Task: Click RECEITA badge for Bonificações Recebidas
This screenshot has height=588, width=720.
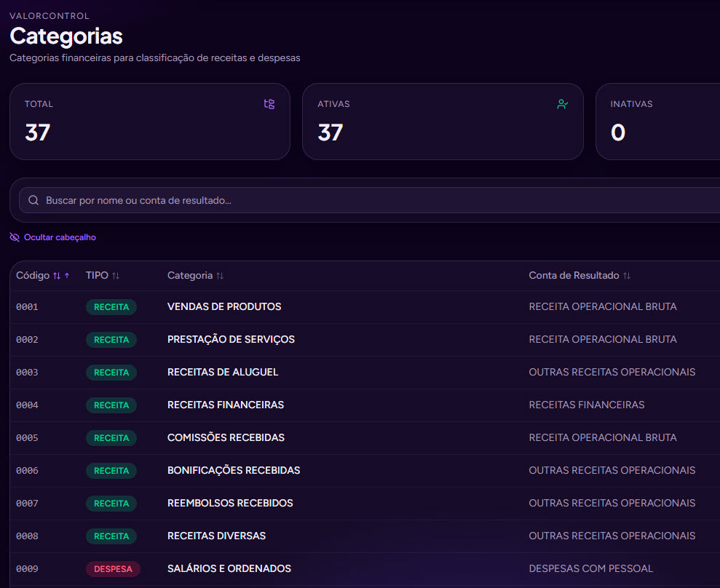Action: [111, 471]
